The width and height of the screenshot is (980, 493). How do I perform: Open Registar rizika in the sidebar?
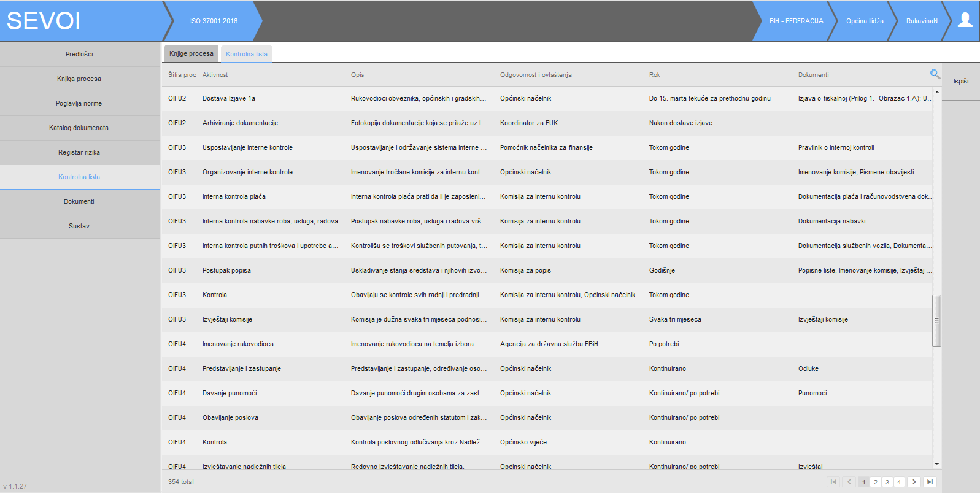(x=79, y=152)
